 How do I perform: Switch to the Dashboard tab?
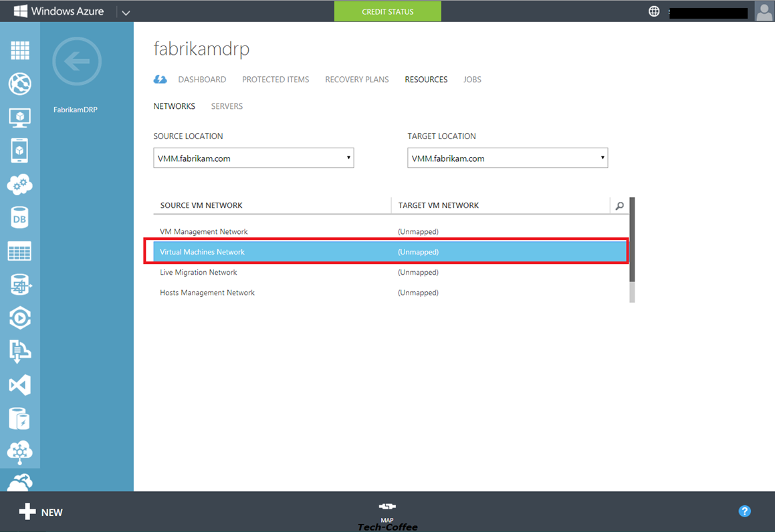pos(202,80)
